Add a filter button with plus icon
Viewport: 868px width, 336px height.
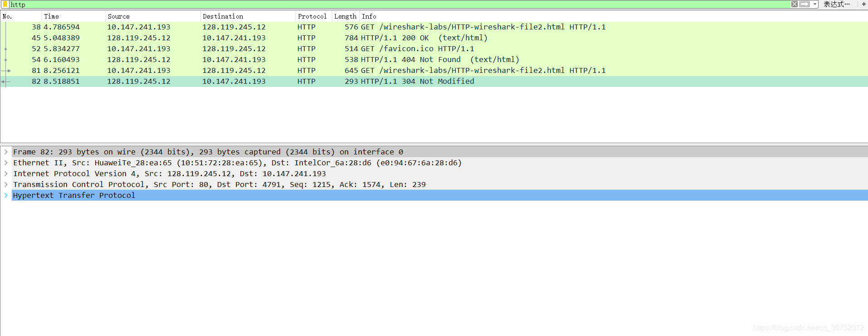(x=864, y=4)
